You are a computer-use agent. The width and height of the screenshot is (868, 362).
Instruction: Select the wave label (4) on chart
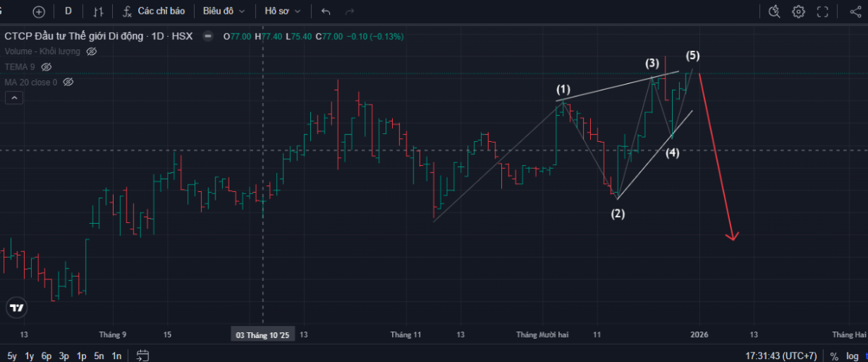673,153
